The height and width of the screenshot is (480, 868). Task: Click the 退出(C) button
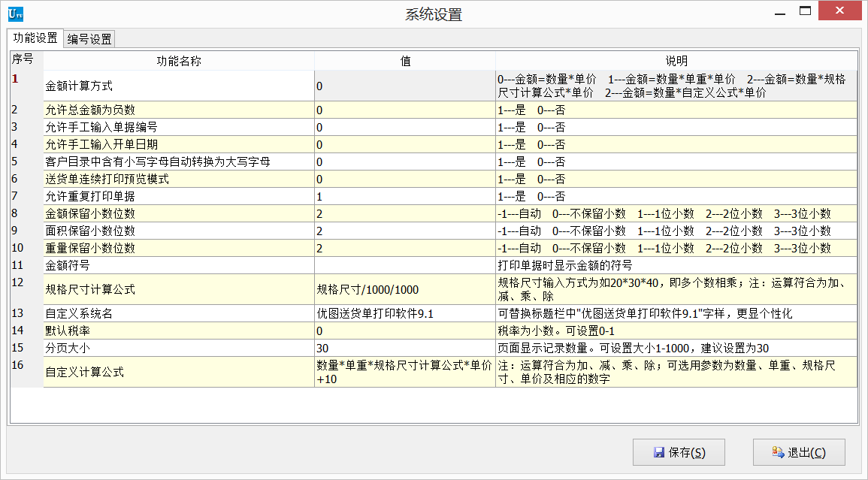click(x=799, y=452)
